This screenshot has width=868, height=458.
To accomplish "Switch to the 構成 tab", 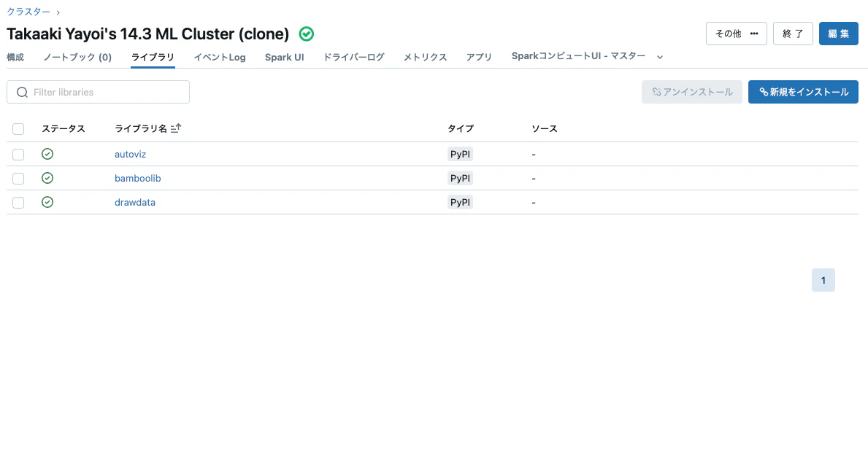I will [15, 57].
